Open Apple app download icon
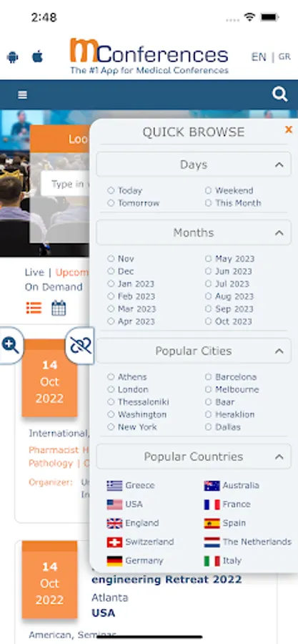The width and height of the screenshot is (298, 644). click(x=37, y=57)
